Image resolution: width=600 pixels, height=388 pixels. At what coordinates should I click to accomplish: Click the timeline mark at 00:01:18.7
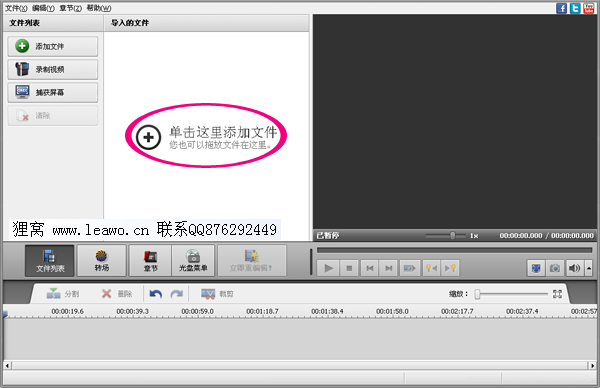[262, 311]
